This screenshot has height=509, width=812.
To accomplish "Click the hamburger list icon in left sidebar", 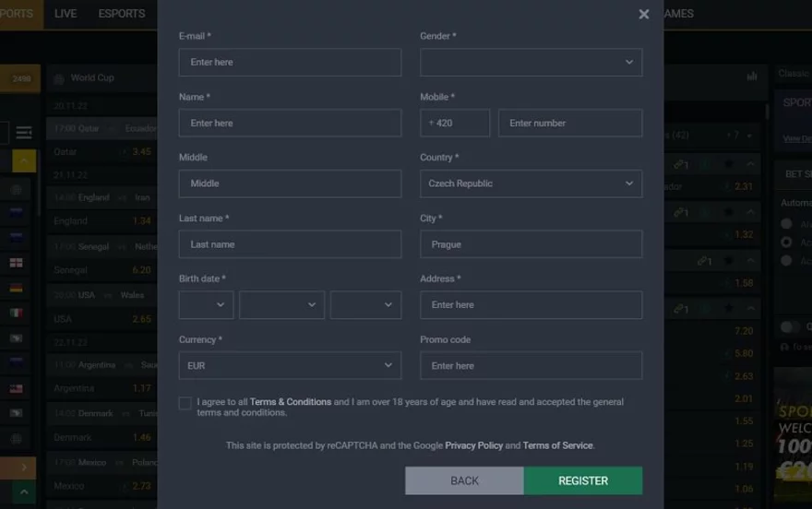I will pyautogui.click(x=24, y=133).
